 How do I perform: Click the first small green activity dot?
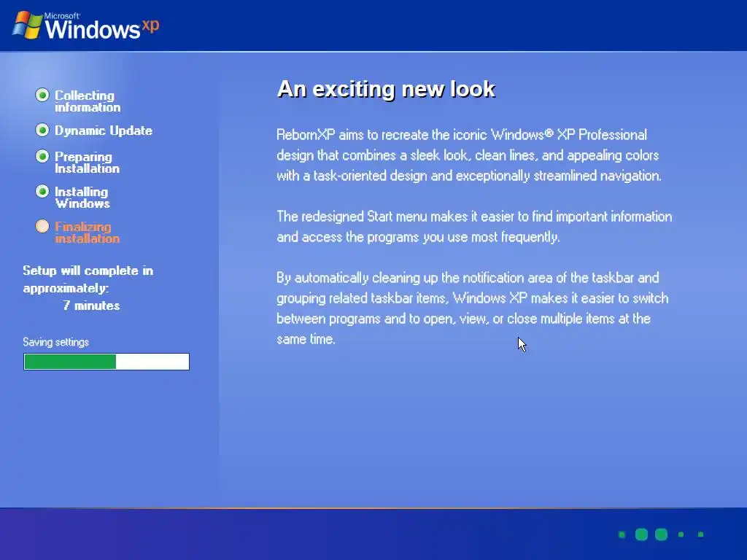[x=622, y=534]
